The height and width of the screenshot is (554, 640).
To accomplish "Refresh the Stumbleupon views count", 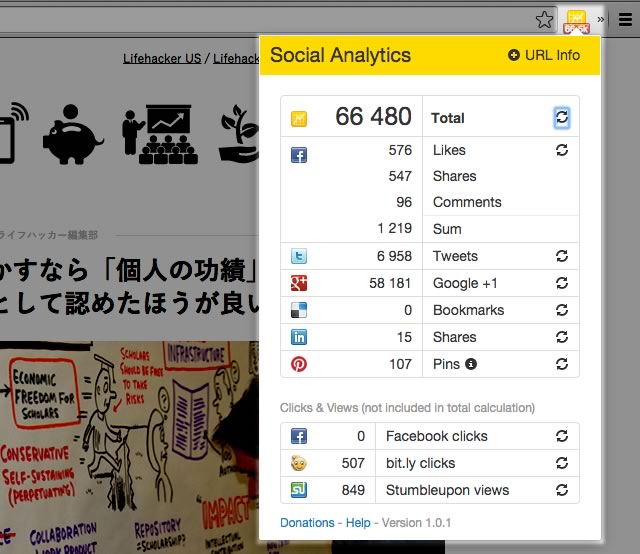I will (x=562, y=490).
